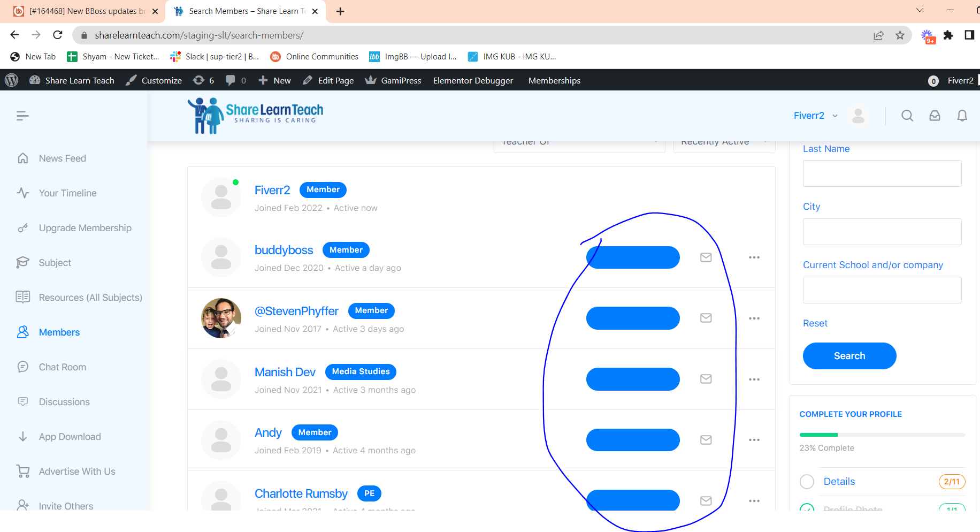Reload the page with refresh icon

click(58, 35)
